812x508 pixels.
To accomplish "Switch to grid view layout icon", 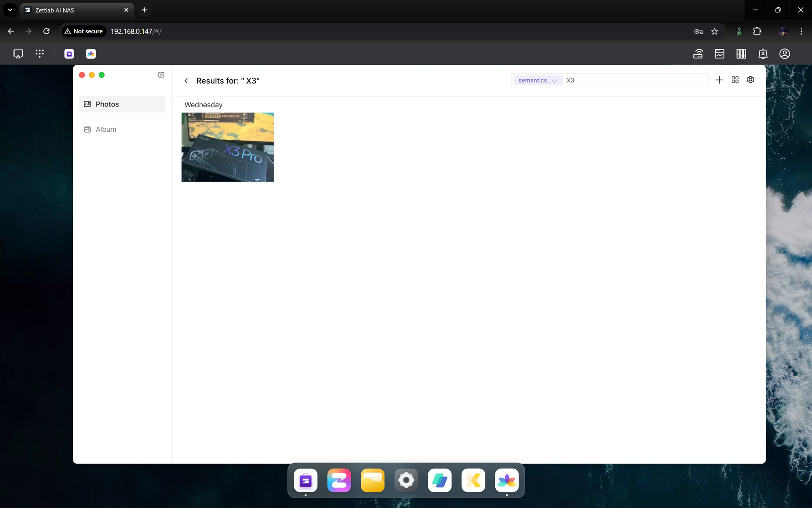I will (x=735, y=80).
